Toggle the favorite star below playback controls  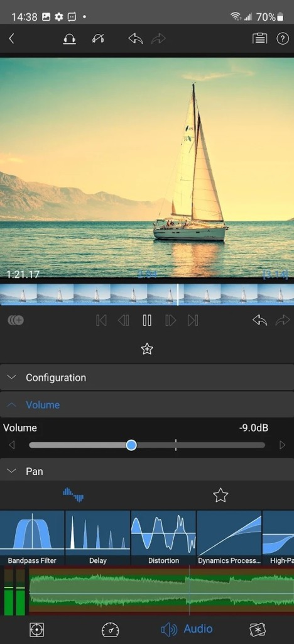click(147, 349)
